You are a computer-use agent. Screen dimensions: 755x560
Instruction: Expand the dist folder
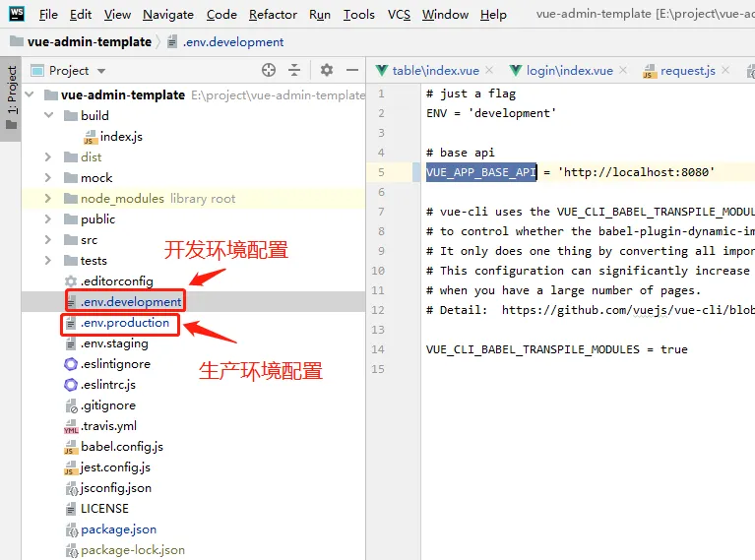tap(48, 157)
